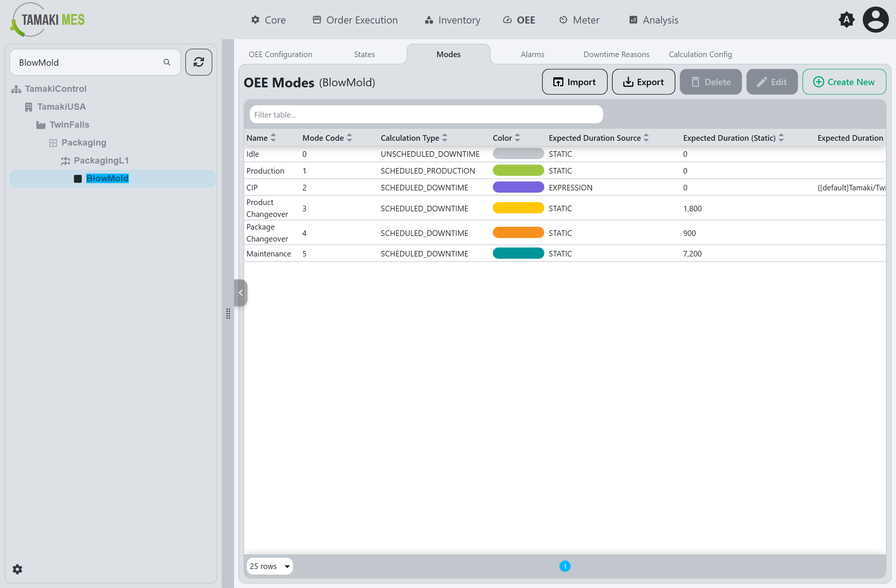Click the Packaging area grid icon
This screenshot has height=588, width=896.
pyautogui.click(x=53, y=143)
